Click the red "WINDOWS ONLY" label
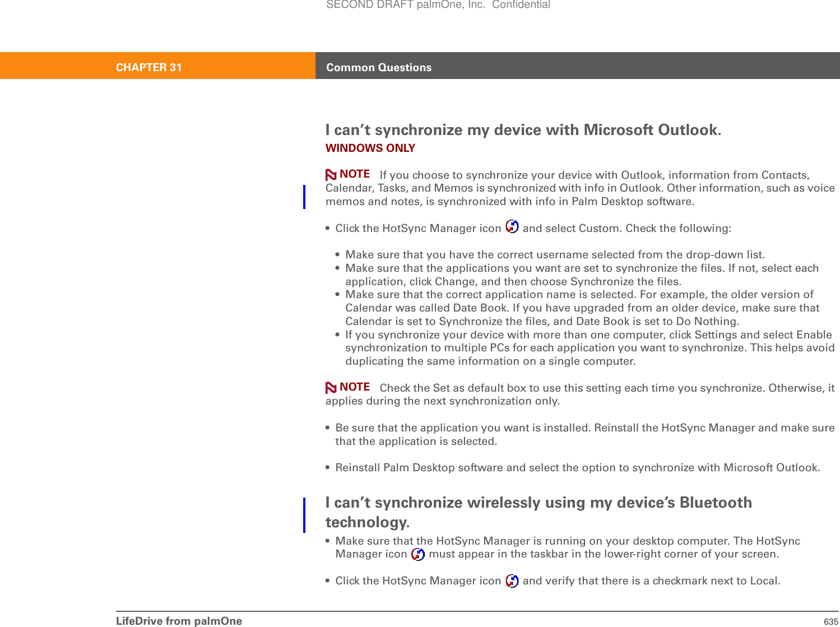Viewport: 840px width, 627px height. [x=370, y=148]
